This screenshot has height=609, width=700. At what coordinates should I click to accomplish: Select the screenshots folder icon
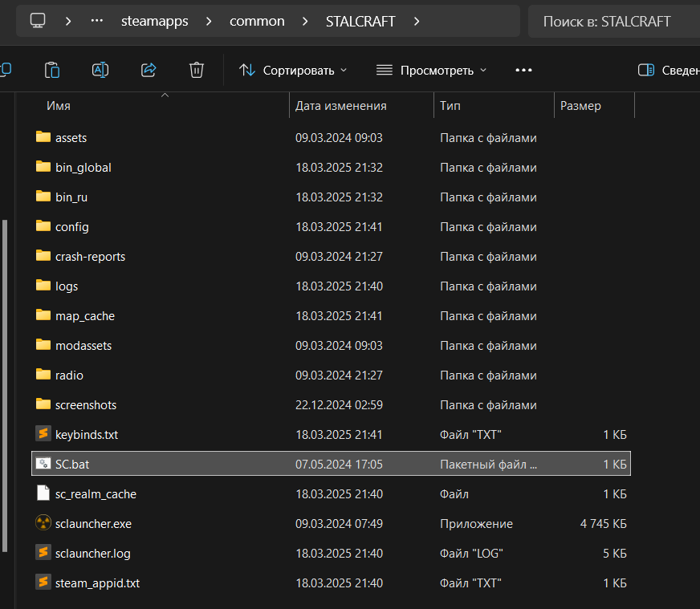[x=43, y=404]
